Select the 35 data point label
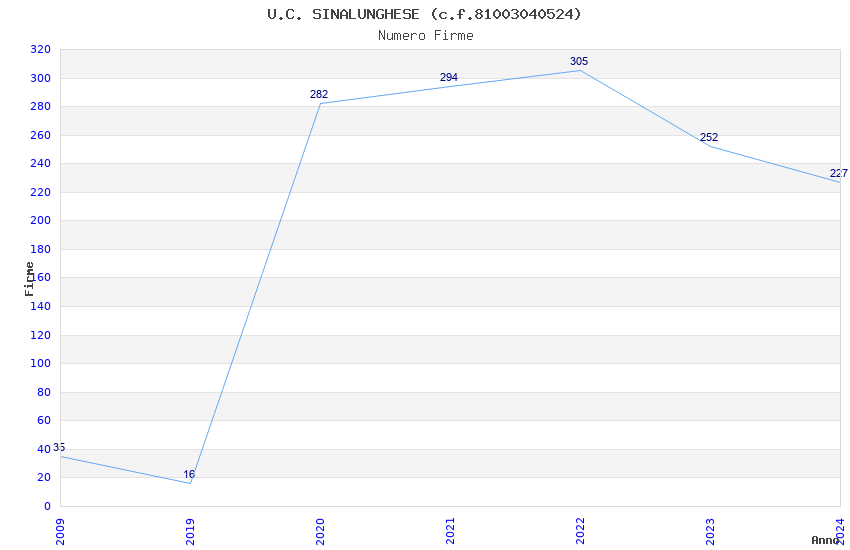Viewport: 850px width, 550px height. tap(59, 448)
